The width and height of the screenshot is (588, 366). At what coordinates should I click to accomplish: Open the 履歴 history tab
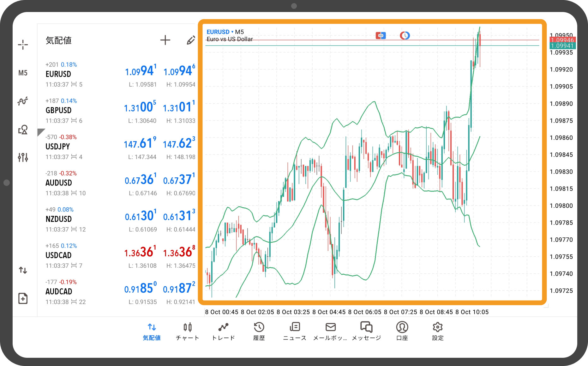259,332
